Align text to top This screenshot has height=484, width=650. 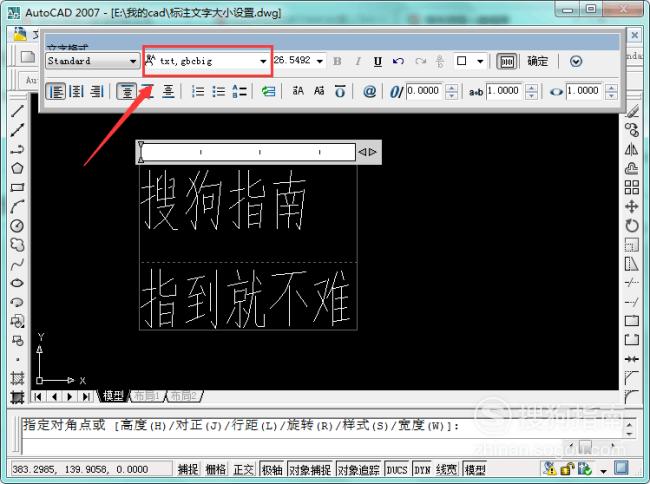(127, 91)
